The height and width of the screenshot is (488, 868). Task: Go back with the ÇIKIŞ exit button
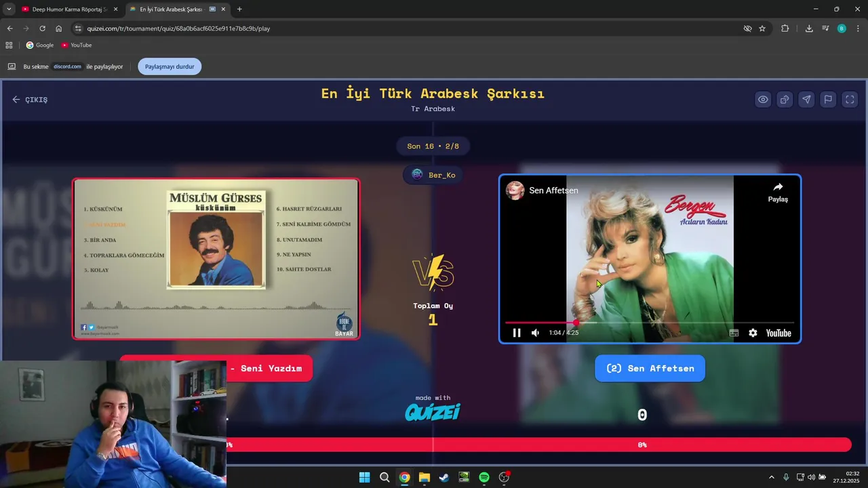[x=30, y=100]
